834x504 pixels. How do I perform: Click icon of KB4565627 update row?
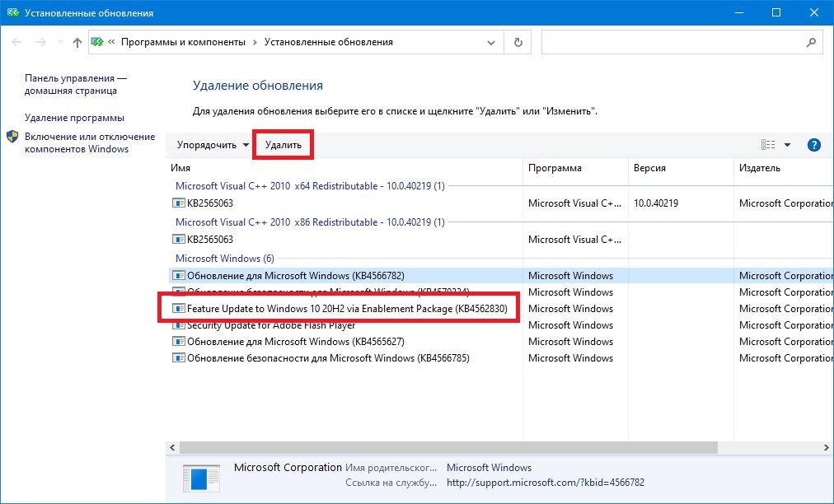[x=179, y=341]
